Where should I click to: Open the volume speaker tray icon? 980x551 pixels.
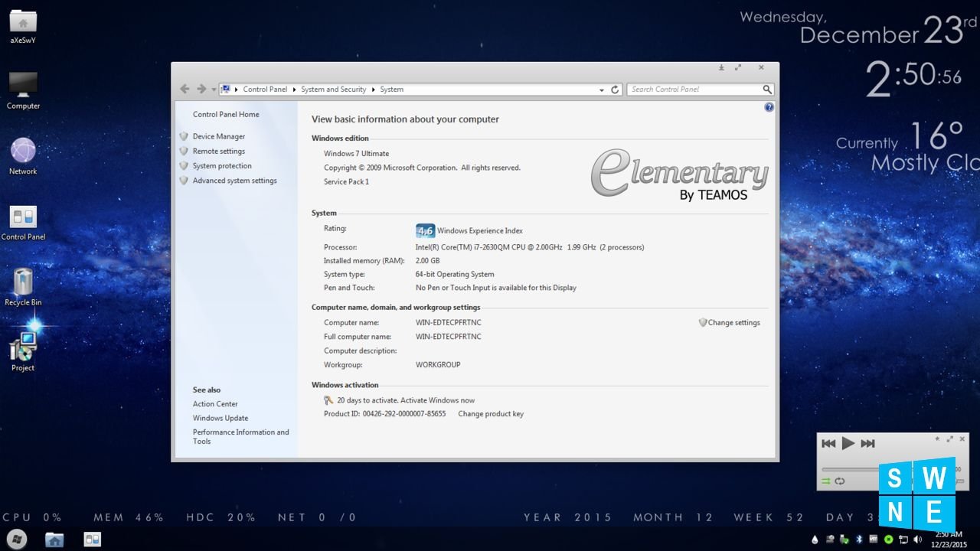point(918,540)
